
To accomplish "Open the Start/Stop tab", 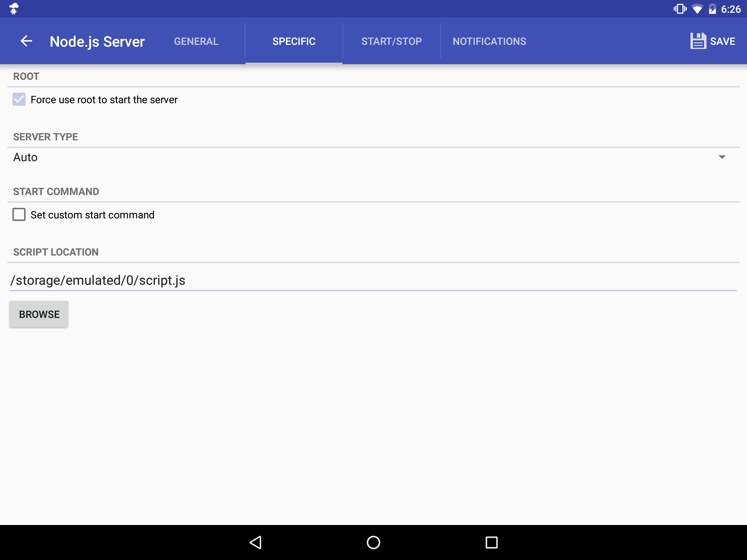I will [x=391, y=41].
